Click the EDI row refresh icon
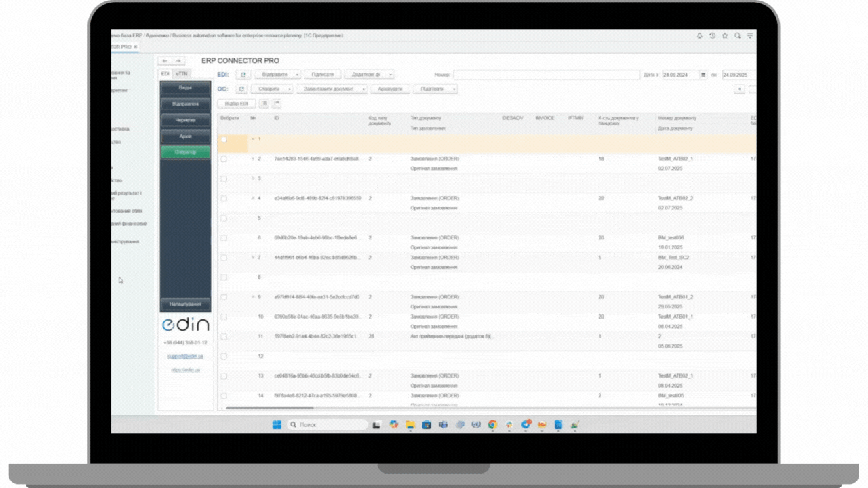 [243, 75]
